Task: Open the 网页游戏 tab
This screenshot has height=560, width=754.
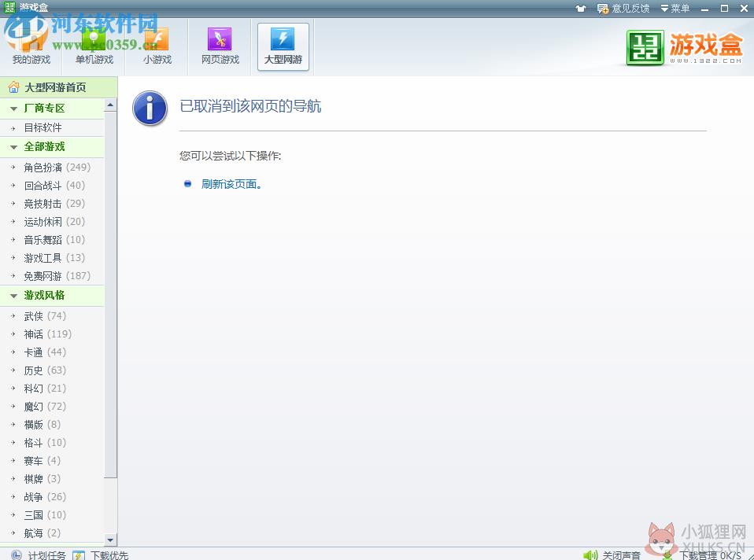Action: 220,47
